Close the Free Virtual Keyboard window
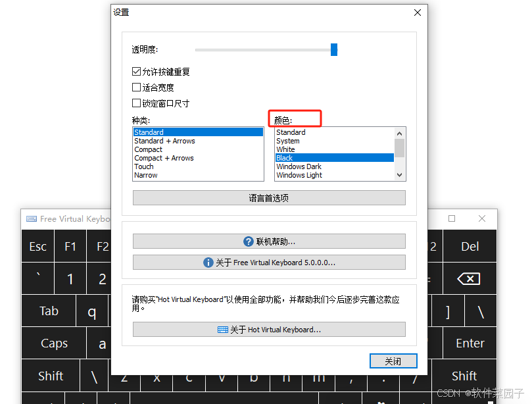The image size is (532, 404). [482, 218]
